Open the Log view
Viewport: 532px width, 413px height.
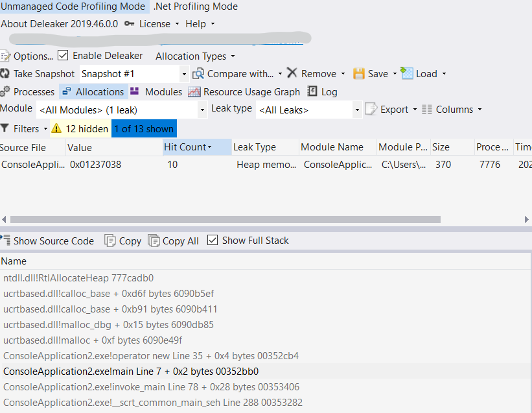pos(322,92)
